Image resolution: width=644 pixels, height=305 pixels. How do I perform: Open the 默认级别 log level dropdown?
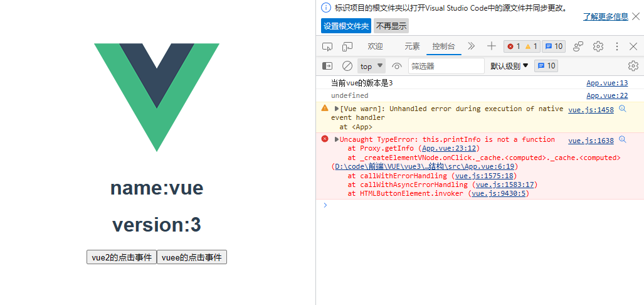509,66
